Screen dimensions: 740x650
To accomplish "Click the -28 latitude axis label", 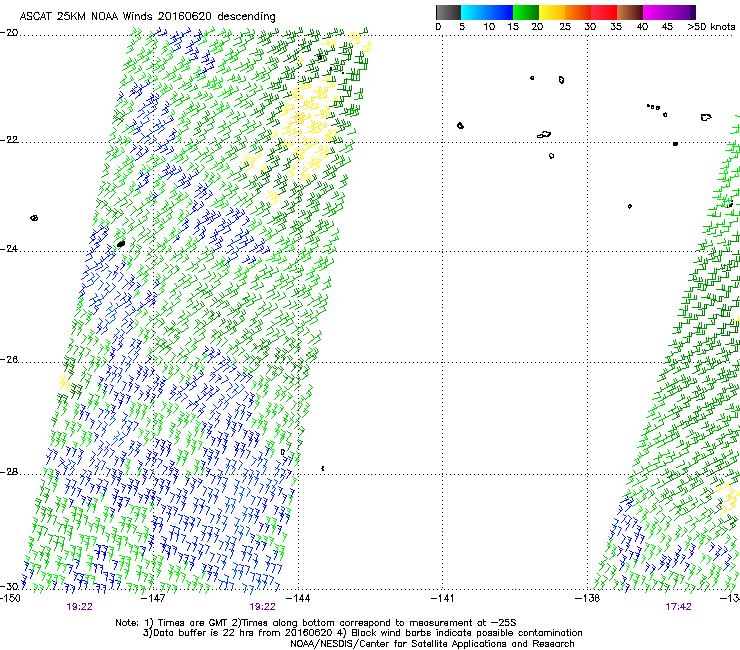I will 9,472.
